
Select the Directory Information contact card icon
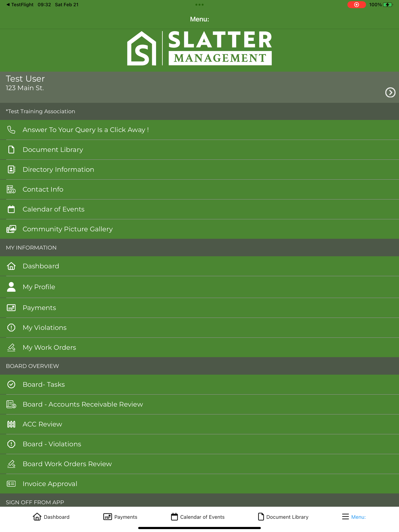click(11, 169)
